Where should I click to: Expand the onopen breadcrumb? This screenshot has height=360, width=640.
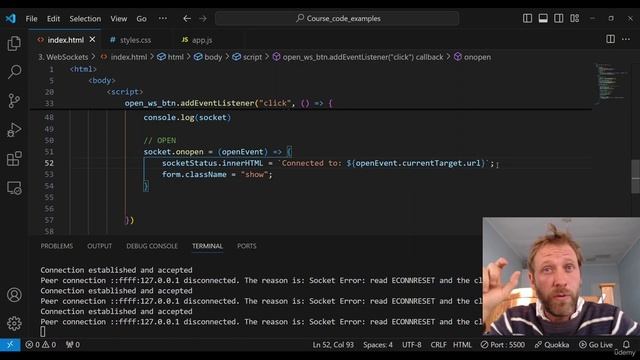click(x=473, y=57)
